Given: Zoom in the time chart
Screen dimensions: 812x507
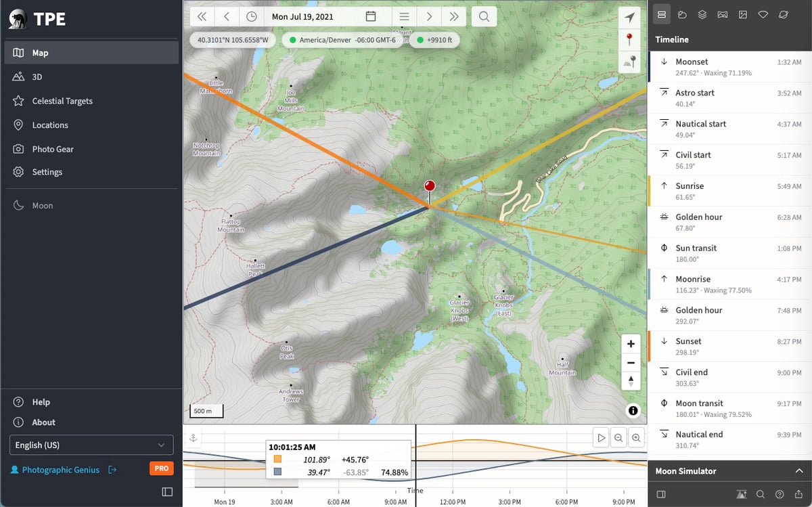Looking at the screenshot, I should tap(636, 438).
